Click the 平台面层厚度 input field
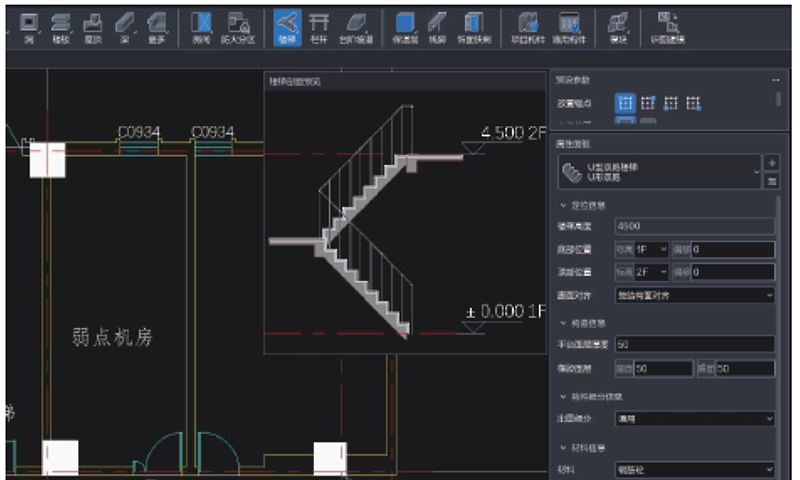The height and width of the screenshot is (480, 800). point(694,344)
